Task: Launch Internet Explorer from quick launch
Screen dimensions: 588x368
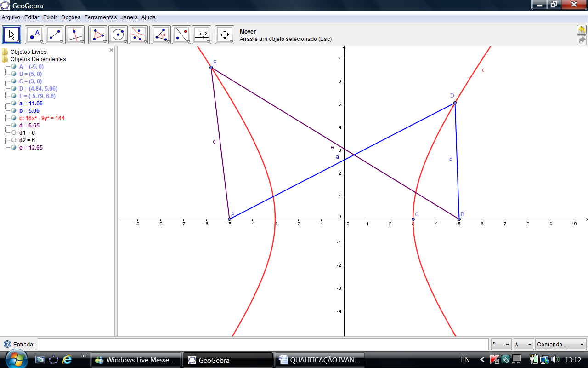Action: [67, 360]
